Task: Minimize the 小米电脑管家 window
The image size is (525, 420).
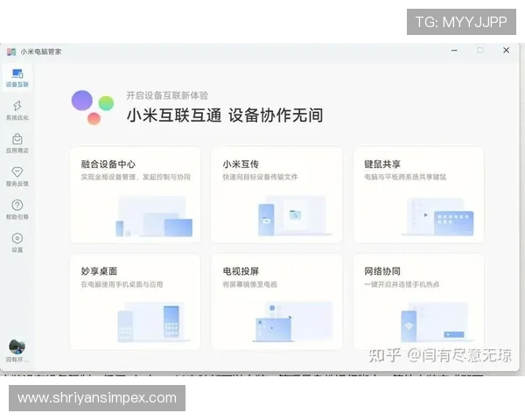Action: coord(454,51)
